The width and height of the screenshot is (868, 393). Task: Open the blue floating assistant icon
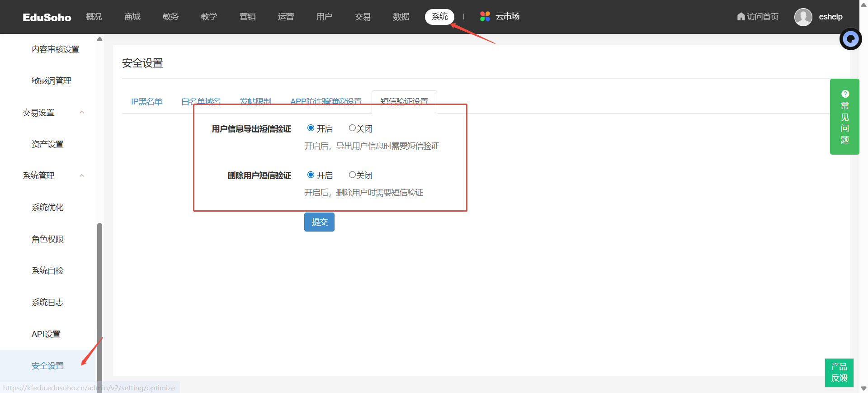click(850, 39)
